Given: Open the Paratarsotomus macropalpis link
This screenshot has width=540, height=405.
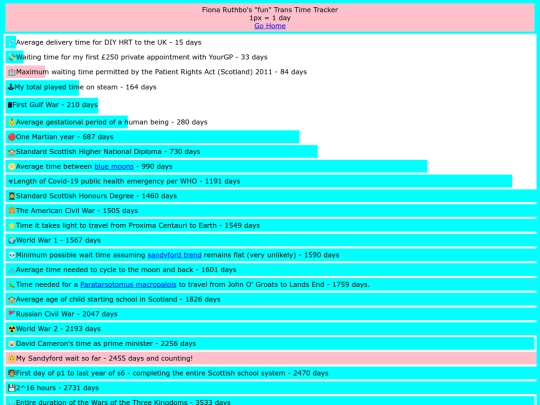Looking at the screenshot, I should tap(128, 284).
